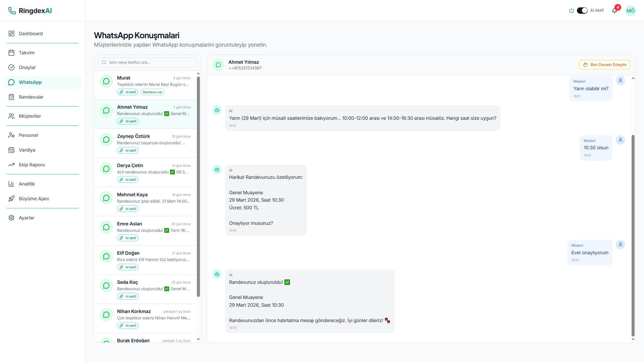644x362 pixels.
Task: Open the Analitik section
Action: tap(43, 184)
